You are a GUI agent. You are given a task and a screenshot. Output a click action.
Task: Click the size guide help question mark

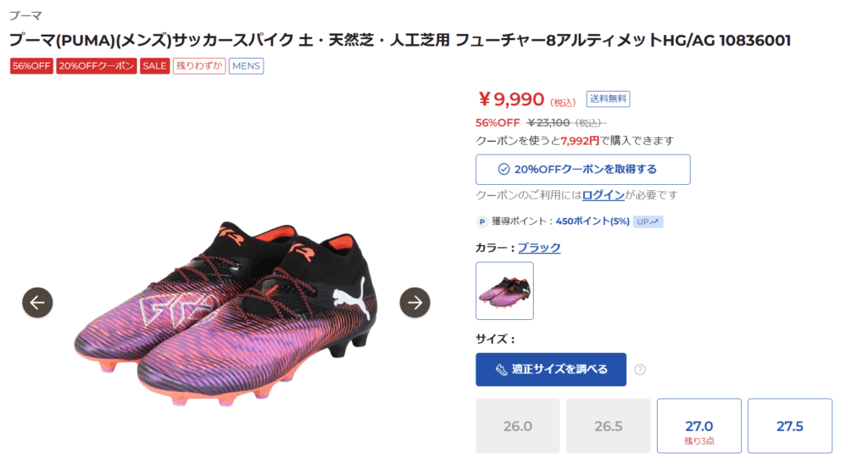pos(640,369)
